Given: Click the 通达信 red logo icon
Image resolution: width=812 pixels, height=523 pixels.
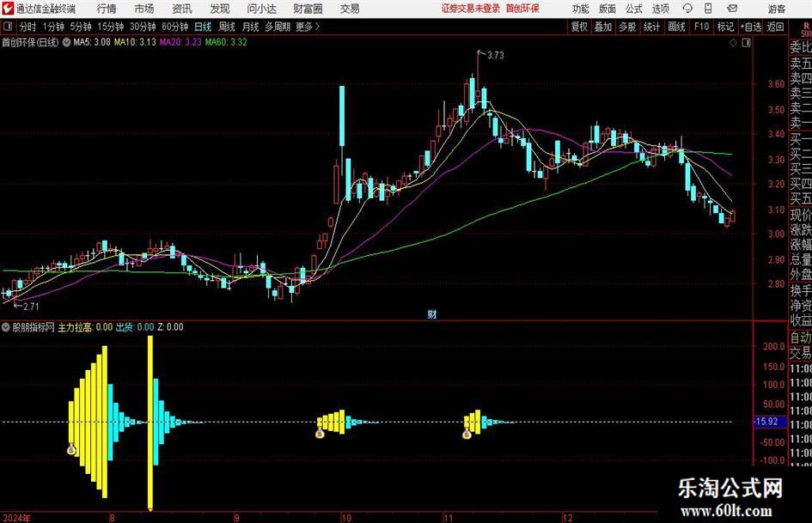Looking at the screenshot, I should coord(8,9).
